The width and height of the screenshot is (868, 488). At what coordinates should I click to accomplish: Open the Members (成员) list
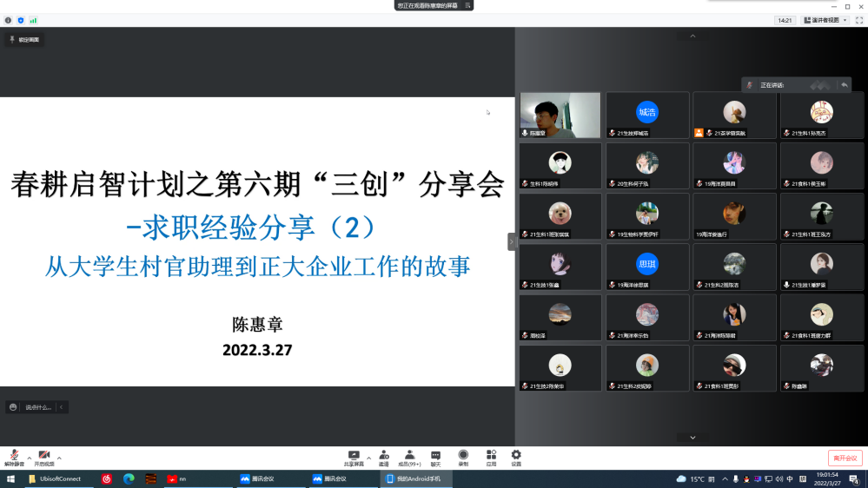click(409, 456)
